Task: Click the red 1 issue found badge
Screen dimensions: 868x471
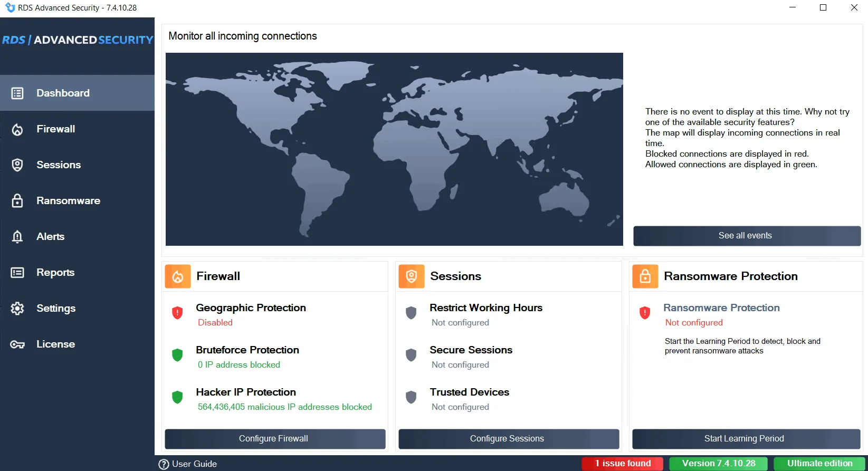Action: pyautogui.click(x=623, y=464)
